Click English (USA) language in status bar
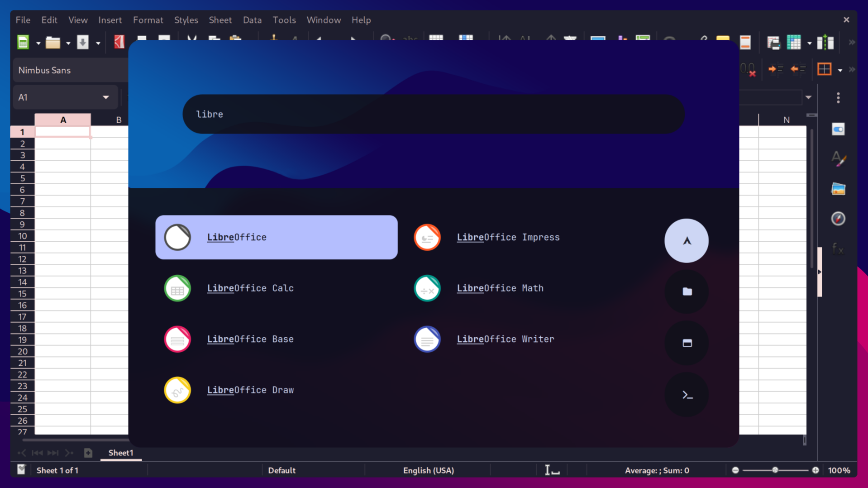 pos(428,470)
